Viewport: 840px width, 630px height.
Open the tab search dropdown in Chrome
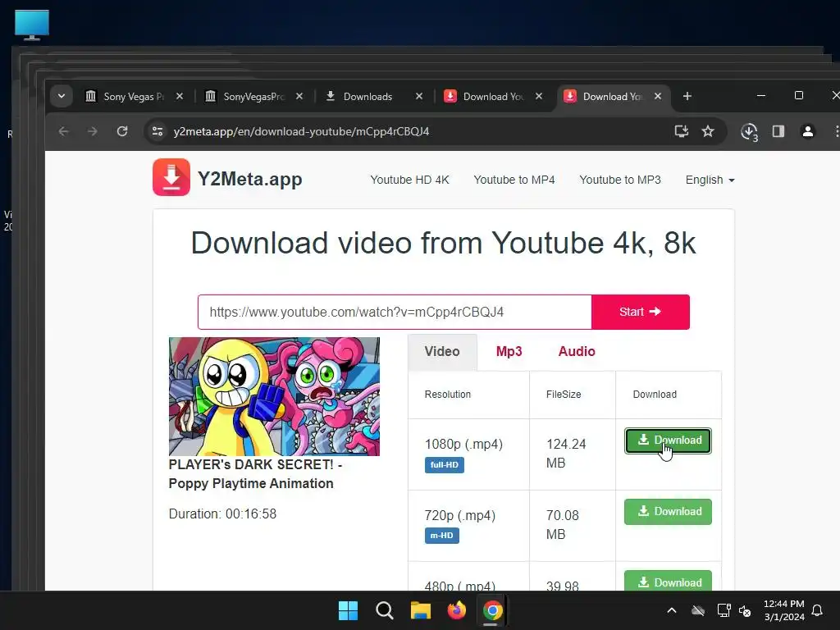(62, 97)
